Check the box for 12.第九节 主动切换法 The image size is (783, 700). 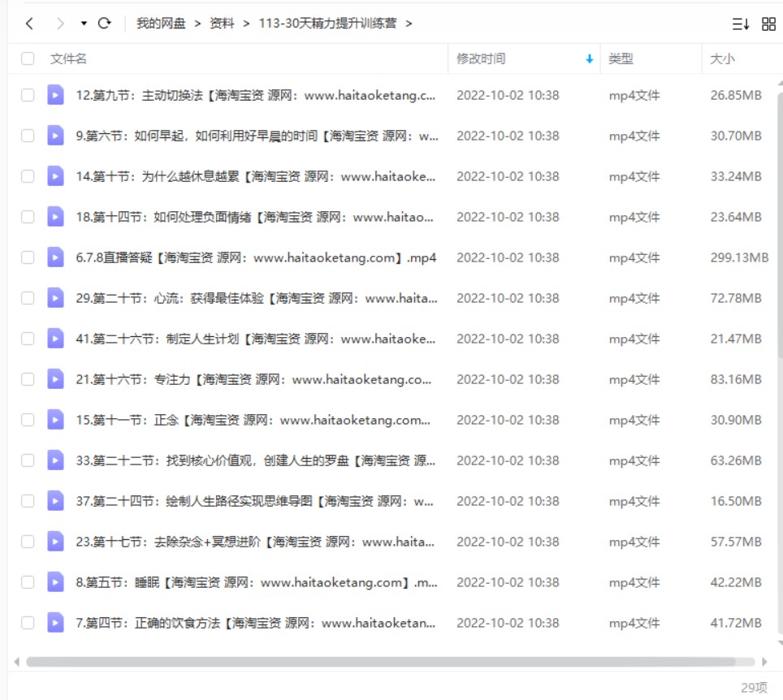pyautogui.click(x=28, y=95)
